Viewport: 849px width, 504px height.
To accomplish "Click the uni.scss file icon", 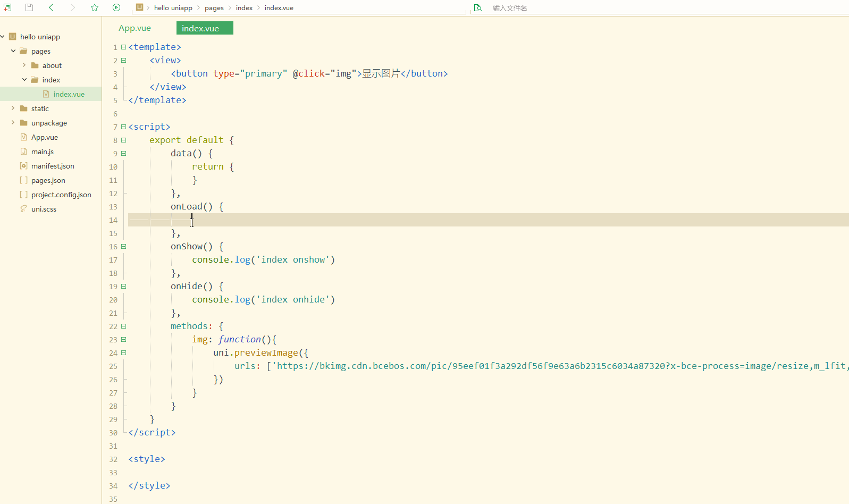I will (23, 209).
